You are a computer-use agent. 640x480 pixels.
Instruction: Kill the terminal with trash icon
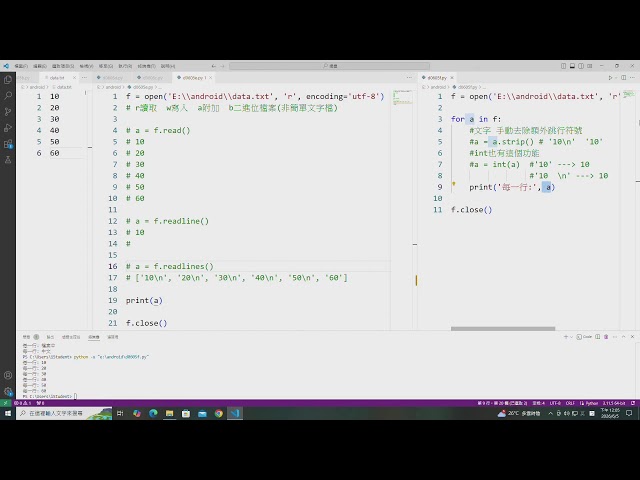coord(606,337)
